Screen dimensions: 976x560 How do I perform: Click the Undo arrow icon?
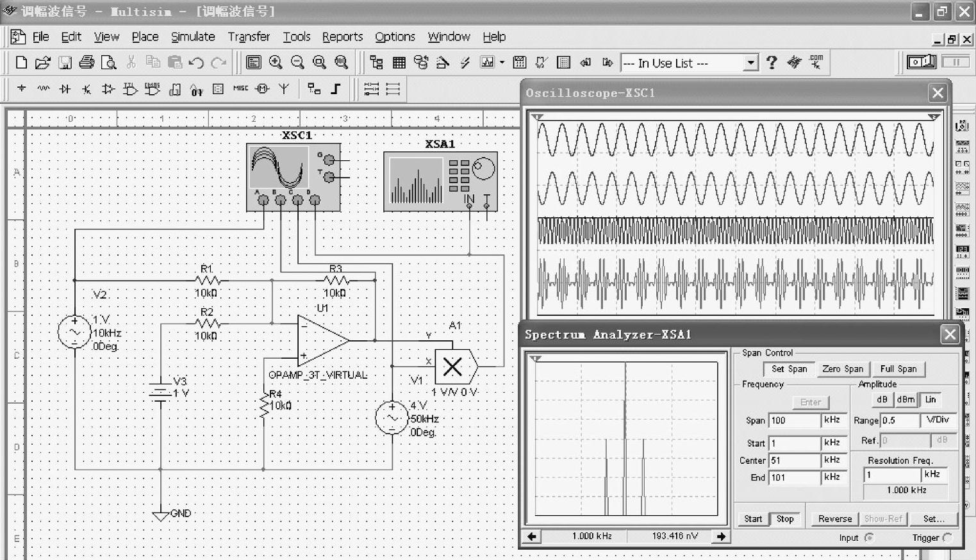(196, 62)
